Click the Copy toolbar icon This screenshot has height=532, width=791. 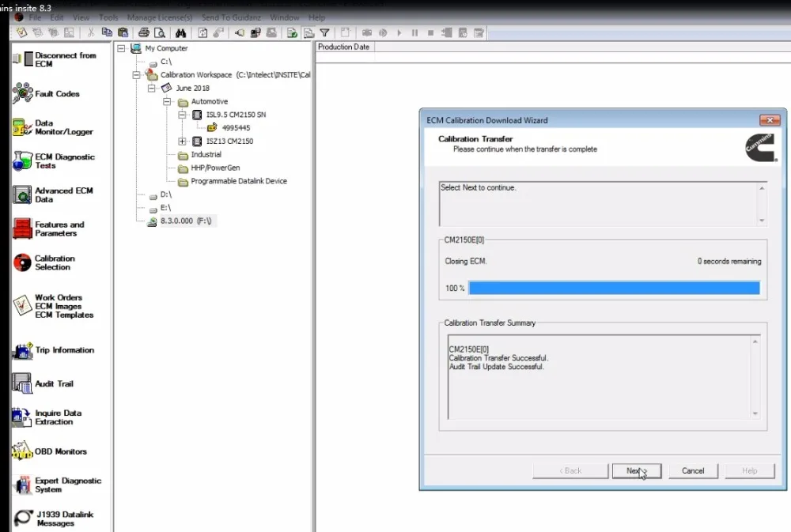coord(107,32)
